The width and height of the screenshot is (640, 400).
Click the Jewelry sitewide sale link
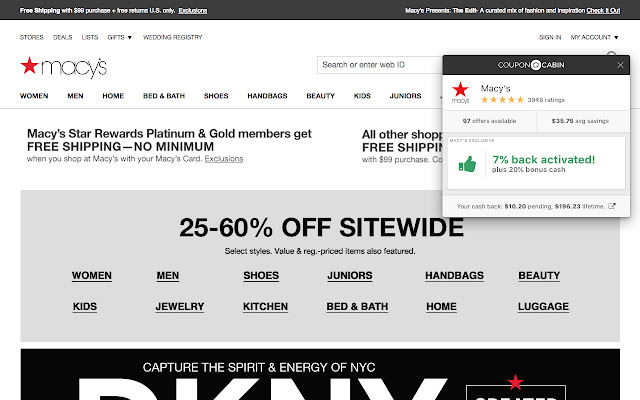180,307
